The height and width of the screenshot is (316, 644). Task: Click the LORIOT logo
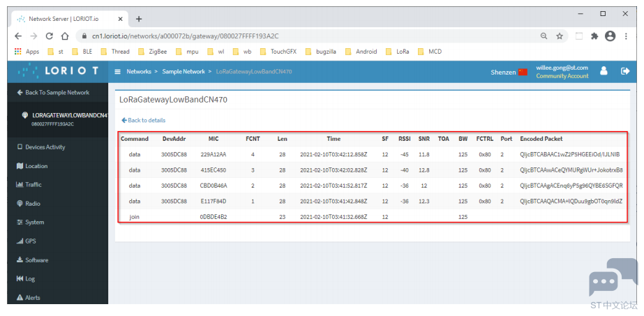point(57,71)
